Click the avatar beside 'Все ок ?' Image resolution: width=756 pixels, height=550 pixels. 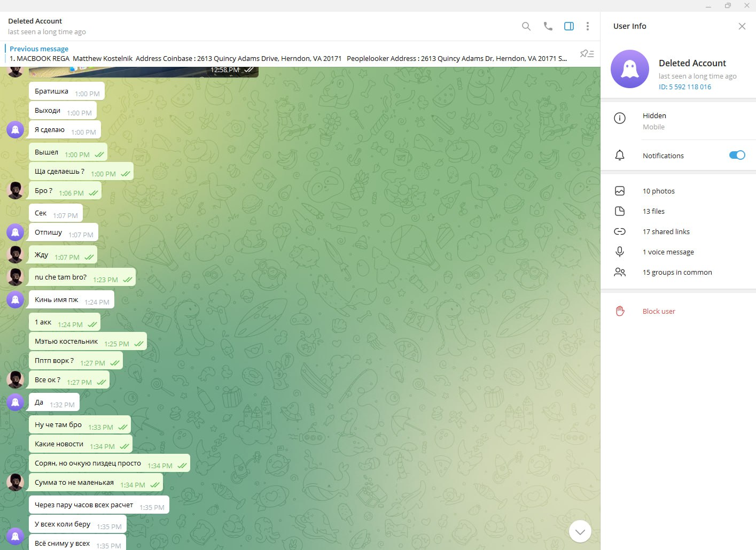[15, 379]
